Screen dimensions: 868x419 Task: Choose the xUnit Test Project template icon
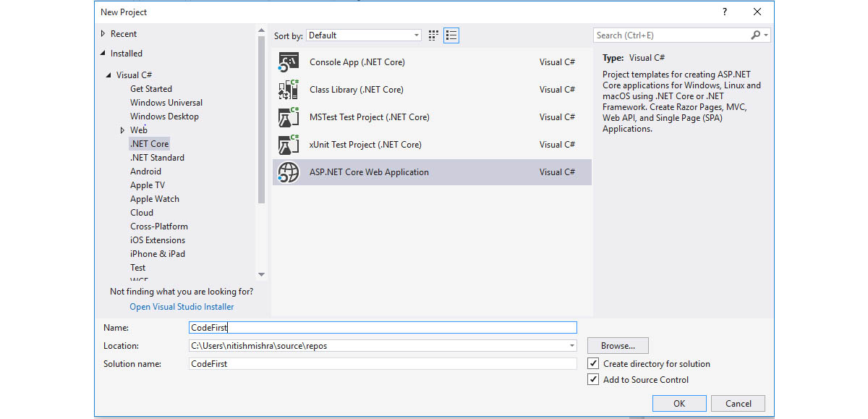(289, 145)
